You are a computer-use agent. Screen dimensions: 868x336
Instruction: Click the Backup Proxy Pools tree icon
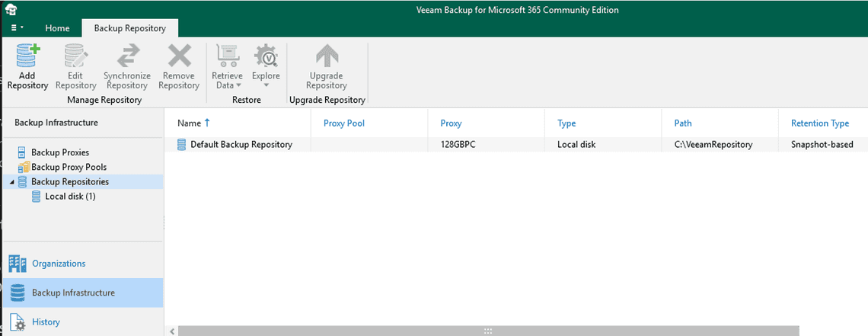(x=24, y=167)
